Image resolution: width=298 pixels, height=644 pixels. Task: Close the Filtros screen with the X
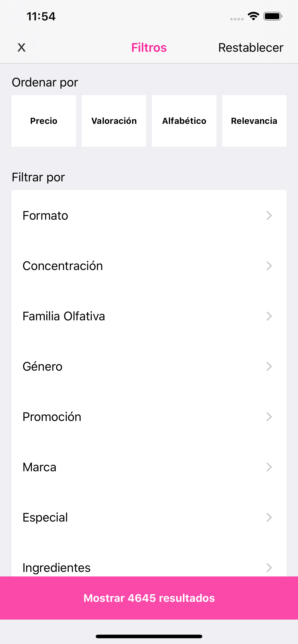22,47
